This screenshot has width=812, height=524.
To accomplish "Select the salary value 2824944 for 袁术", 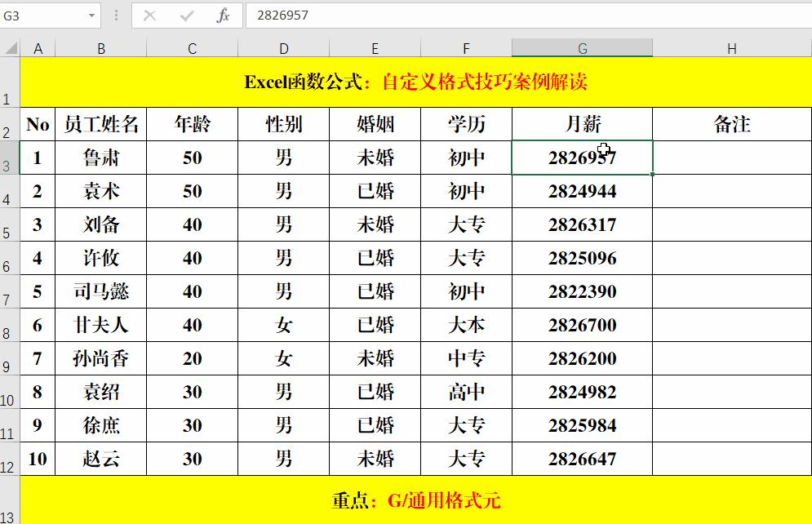I will pyautogui.click(x=581, y=191).
